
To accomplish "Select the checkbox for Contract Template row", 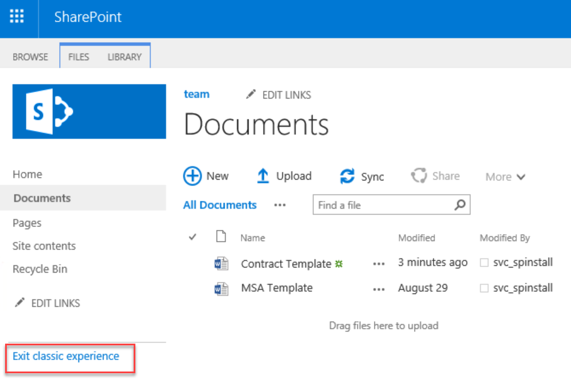I will (193, 263).
